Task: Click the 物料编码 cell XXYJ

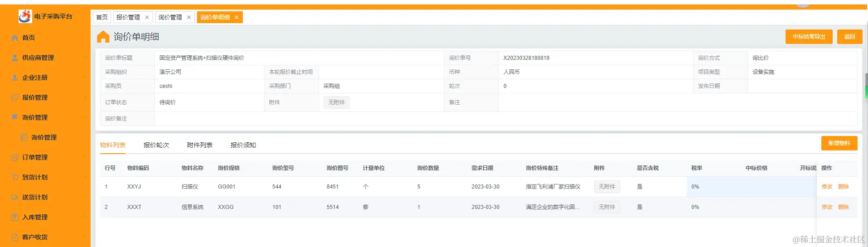Action: pyautogui.click(x=134, y=187)
